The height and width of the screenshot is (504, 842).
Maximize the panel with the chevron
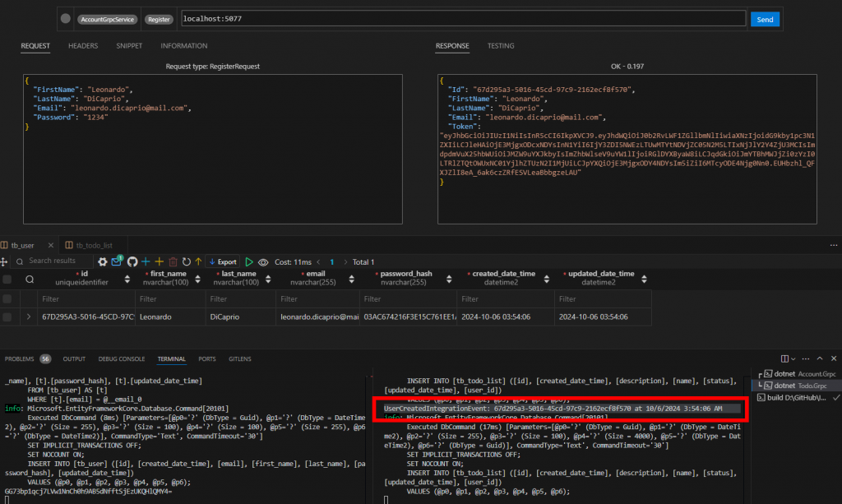pyautogui.click(x=820, y=358)
